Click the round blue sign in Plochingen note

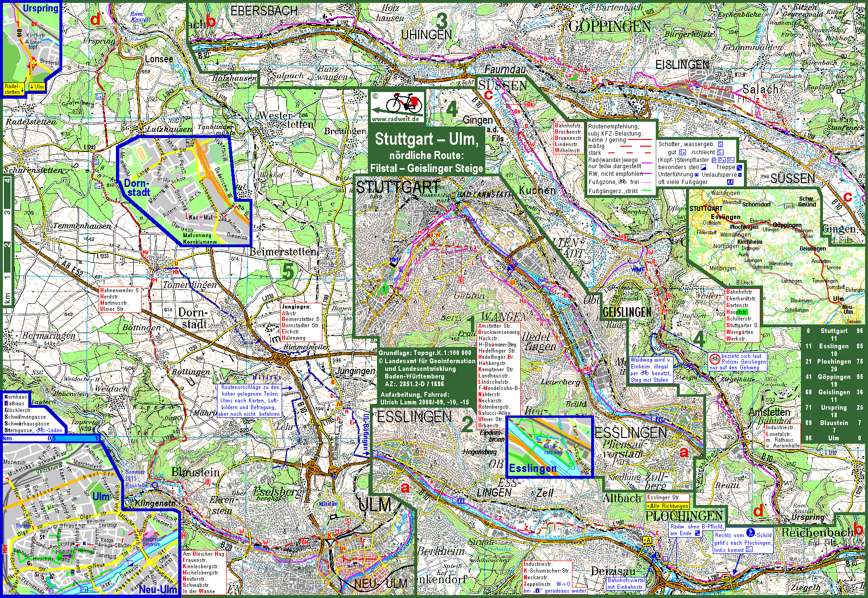(750, 533)
